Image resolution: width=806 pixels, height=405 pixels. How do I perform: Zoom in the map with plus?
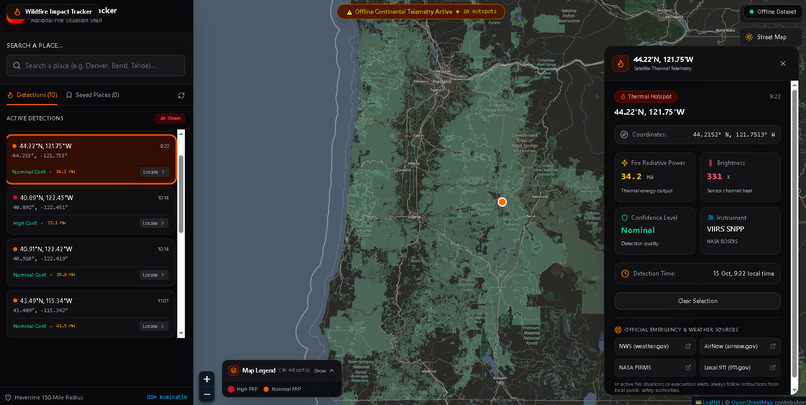(207, 379)
